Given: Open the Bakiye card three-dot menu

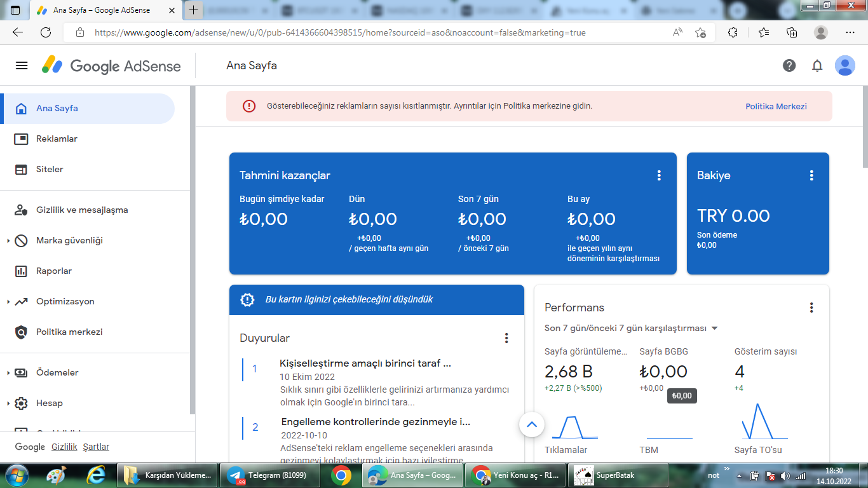Looking at the screenshot, I should click(811, 175).
